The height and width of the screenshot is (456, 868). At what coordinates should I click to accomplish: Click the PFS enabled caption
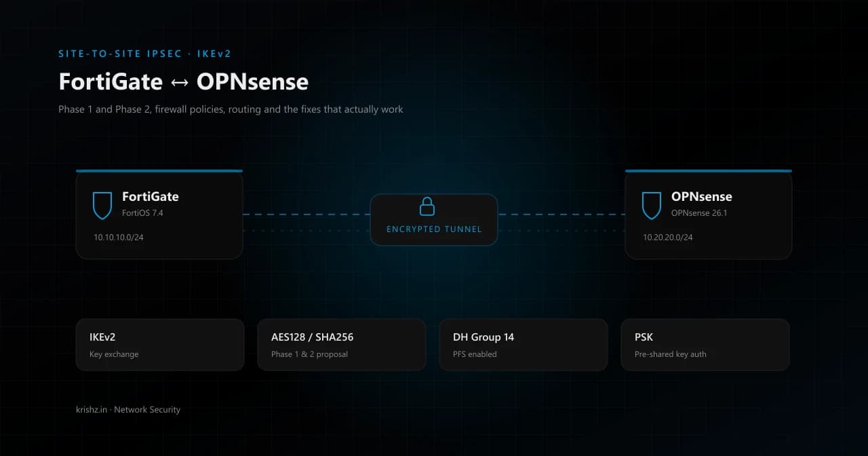pos(475,354)
